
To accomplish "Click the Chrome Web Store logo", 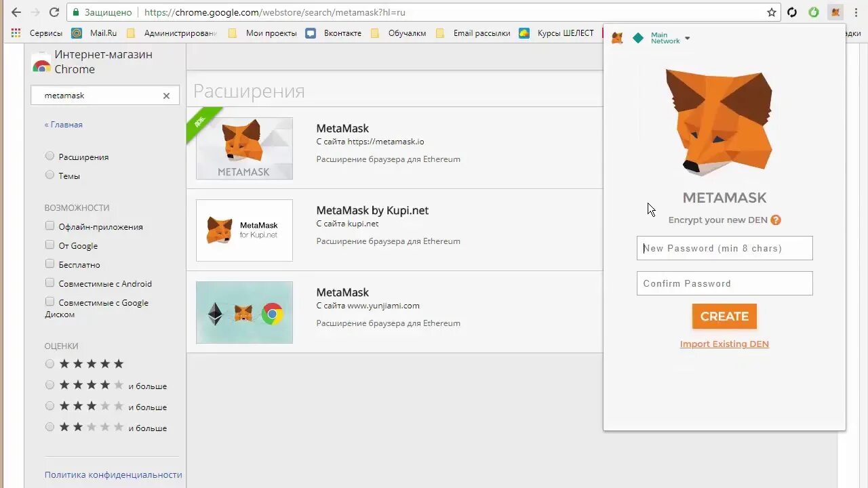I will point(41,63).
